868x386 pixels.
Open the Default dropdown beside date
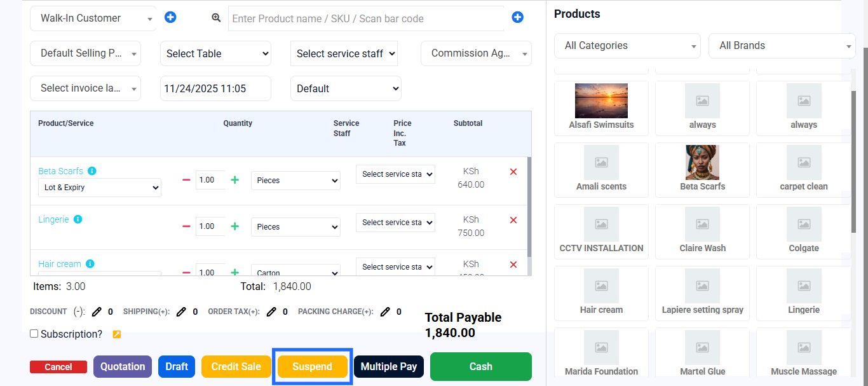[346, 88]
